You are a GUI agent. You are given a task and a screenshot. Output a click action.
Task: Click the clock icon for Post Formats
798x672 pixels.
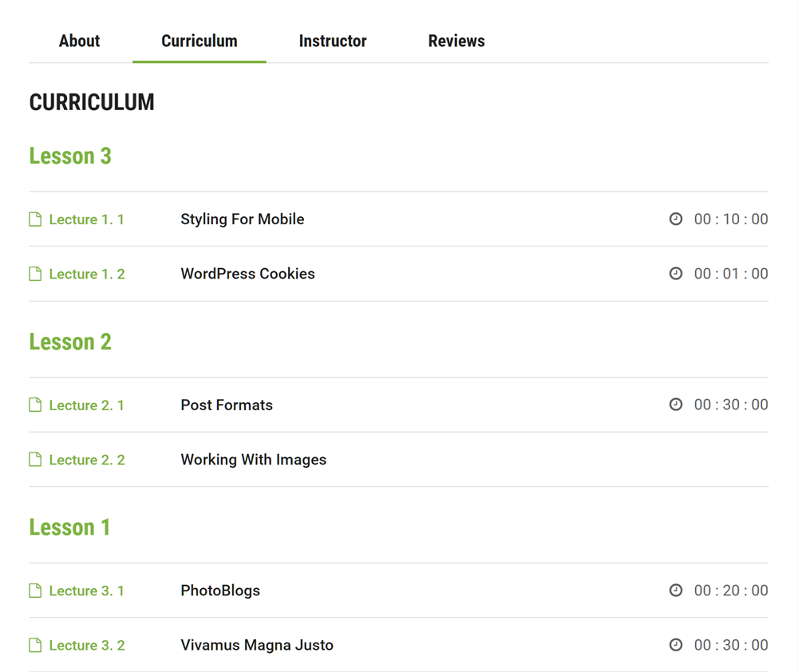click(676, 405)
